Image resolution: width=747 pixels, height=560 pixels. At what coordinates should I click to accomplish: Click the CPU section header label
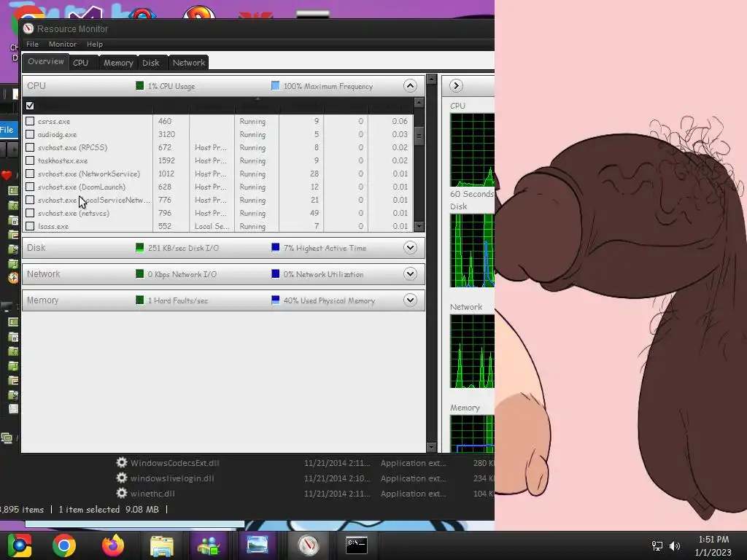tap(36, 86)
